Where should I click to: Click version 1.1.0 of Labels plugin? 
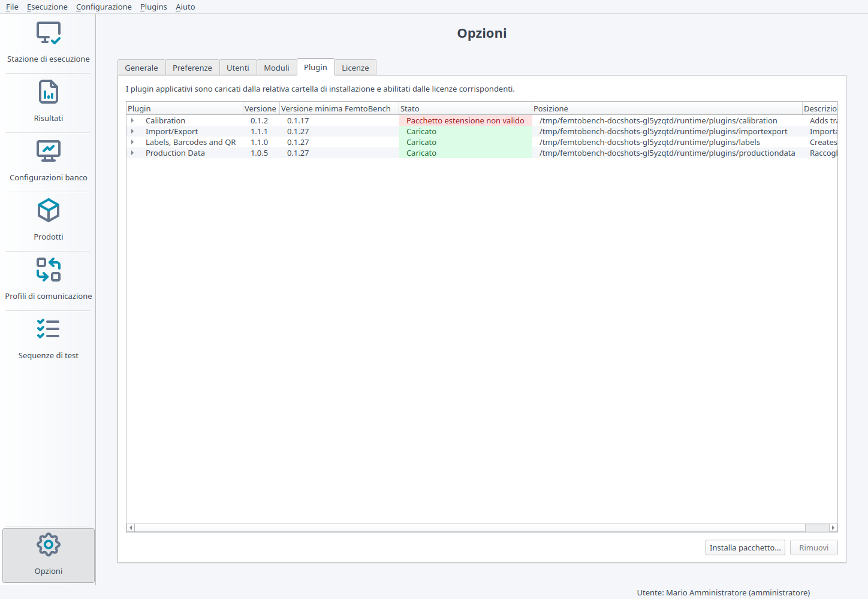[x=260, y=142]
